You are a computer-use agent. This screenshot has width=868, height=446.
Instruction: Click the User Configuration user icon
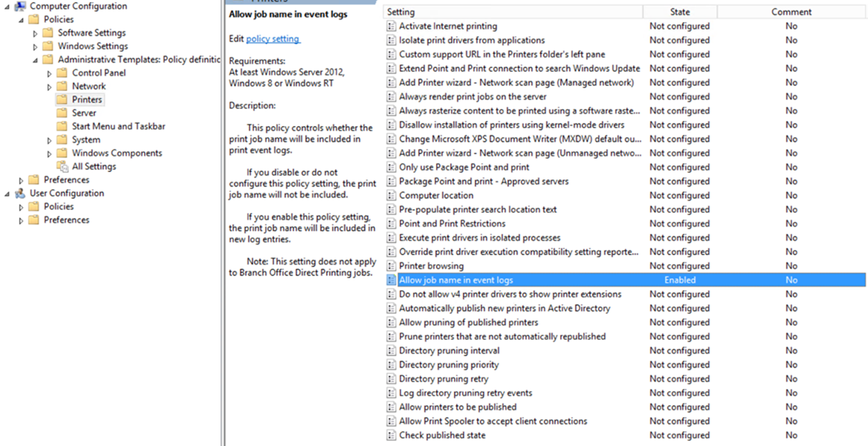tap(20, 193)
